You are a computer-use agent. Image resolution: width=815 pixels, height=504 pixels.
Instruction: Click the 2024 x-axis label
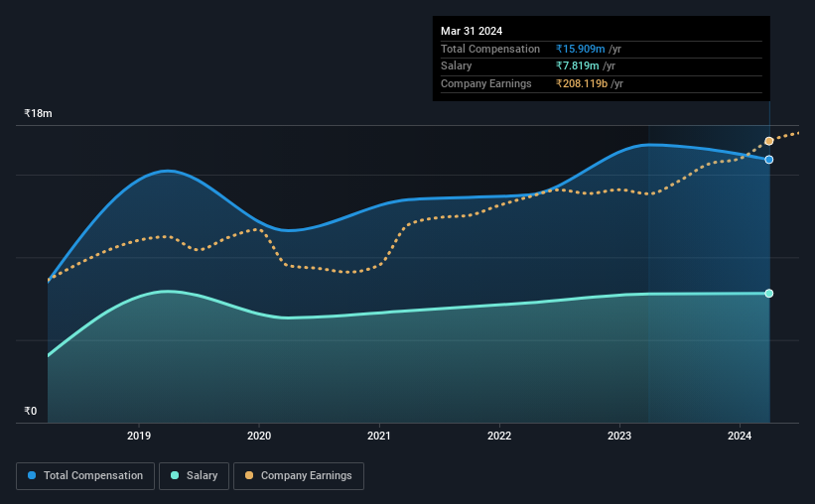[740, 436]
